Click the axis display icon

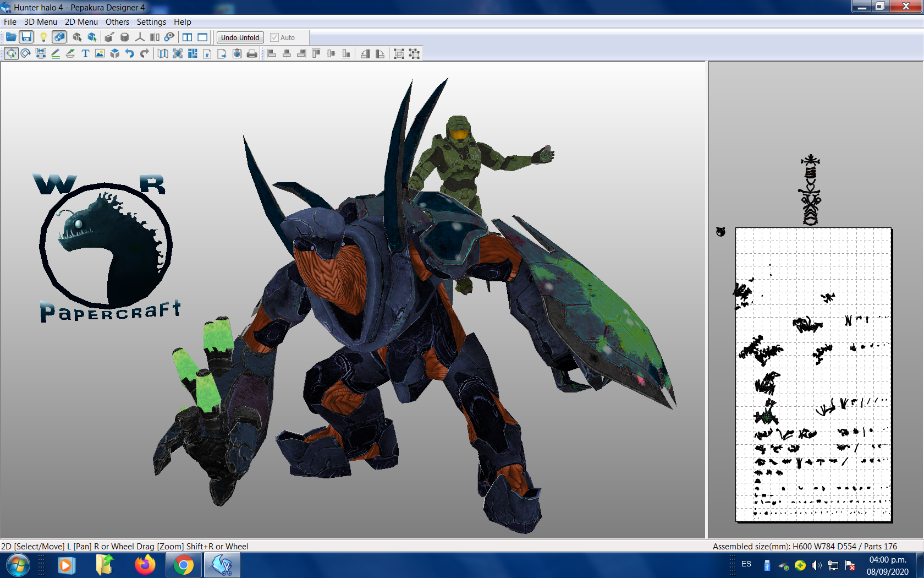pos(140,37)
